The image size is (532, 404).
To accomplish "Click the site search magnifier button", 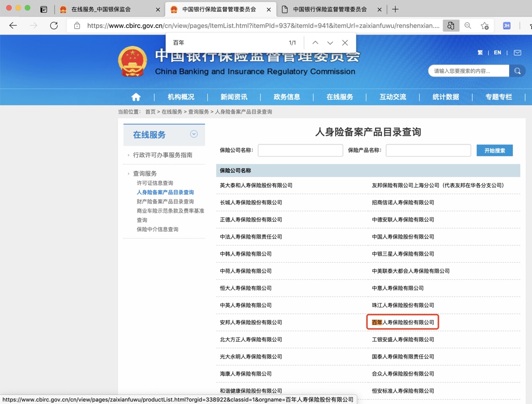I will (x=517, y=71).
